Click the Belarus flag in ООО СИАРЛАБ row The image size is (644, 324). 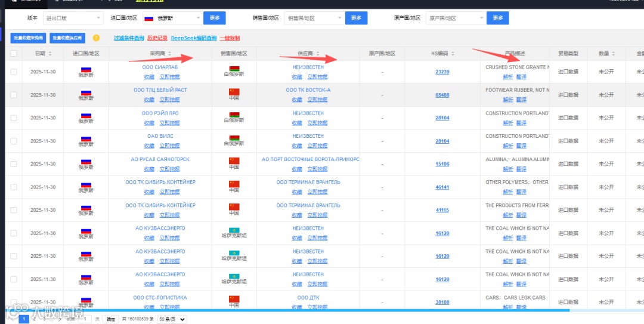pos(234,69)
